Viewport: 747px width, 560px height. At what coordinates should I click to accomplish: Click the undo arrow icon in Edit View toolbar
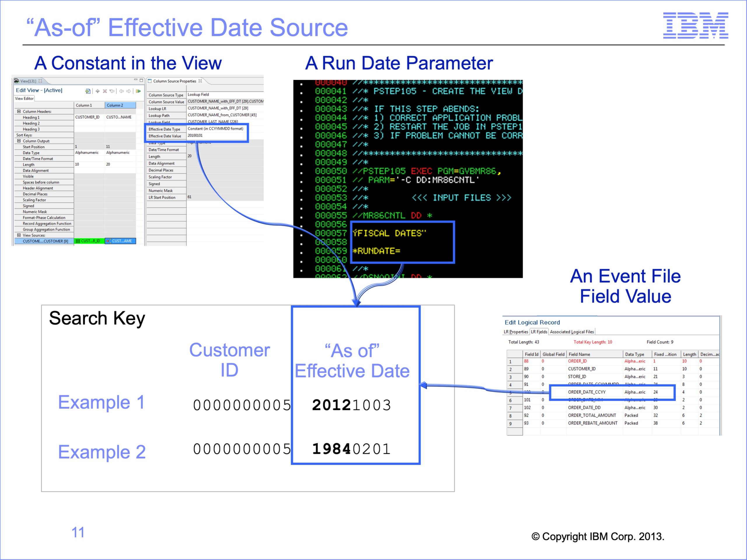[x=112, y=91]
